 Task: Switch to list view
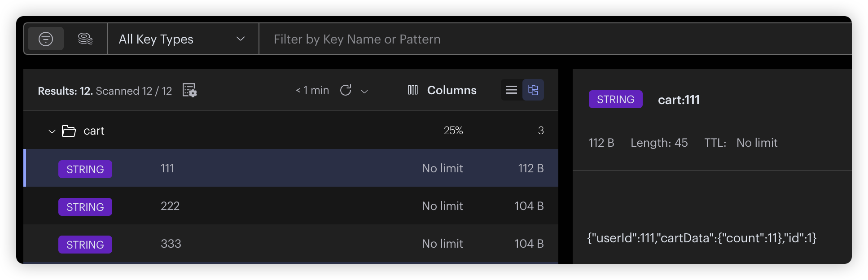[512, 90]
